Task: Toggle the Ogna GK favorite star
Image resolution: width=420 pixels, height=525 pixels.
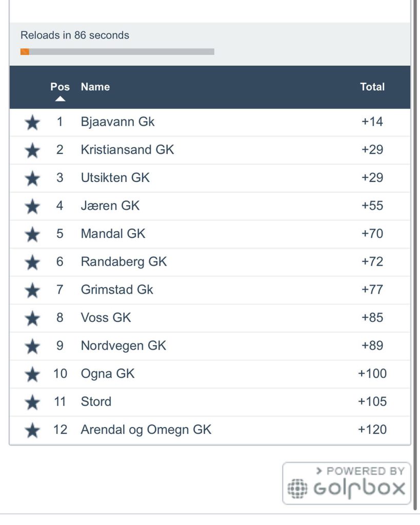Action: pos(32,374)
